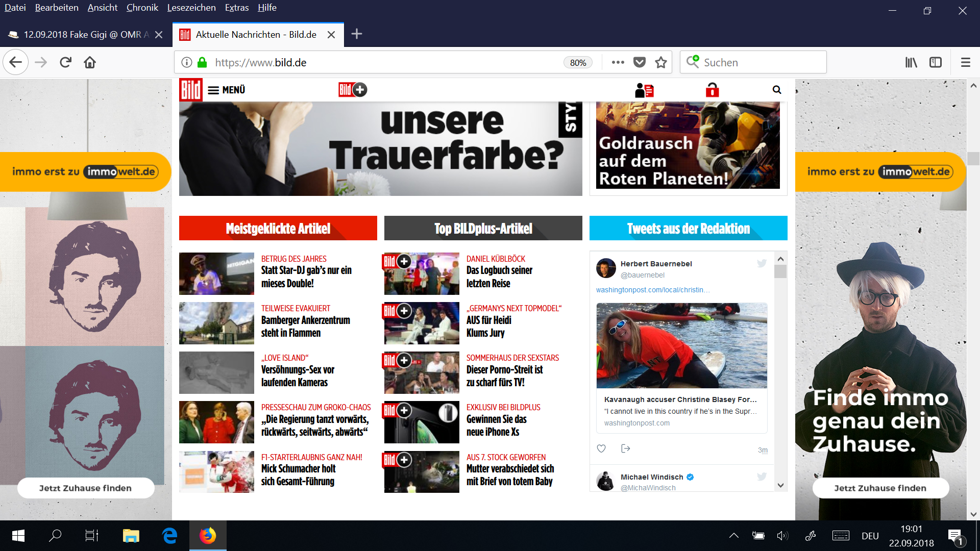
Task: Open the Hilfe menu
Action: coord(267,8)
